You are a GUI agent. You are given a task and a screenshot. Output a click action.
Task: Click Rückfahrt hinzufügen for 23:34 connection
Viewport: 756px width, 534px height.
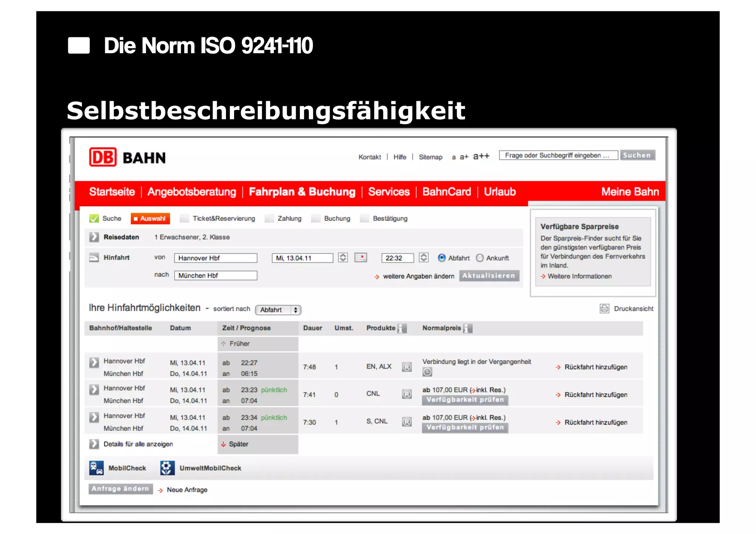(x=596, y=422)
